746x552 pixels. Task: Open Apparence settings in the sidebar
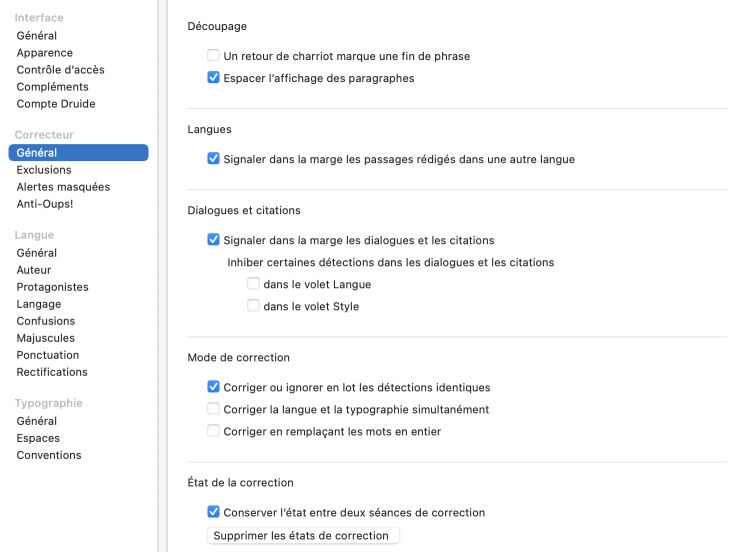click(44, 53)
